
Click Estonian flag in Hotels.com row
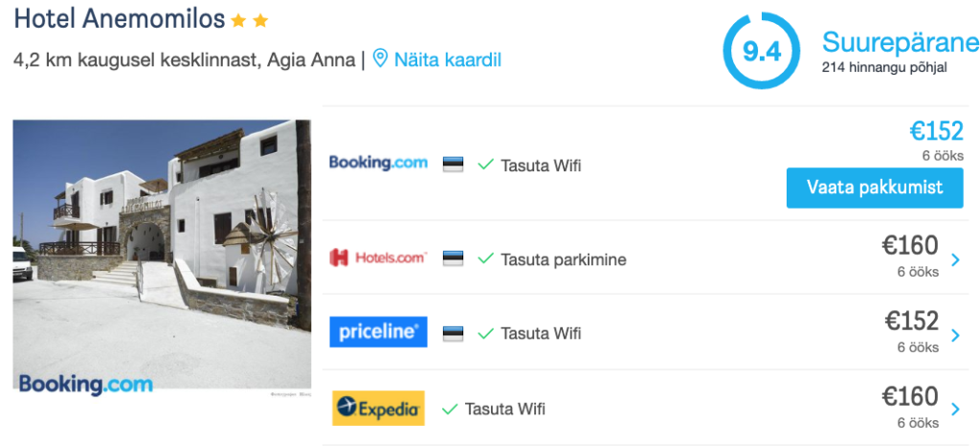[x=453, y=258]
